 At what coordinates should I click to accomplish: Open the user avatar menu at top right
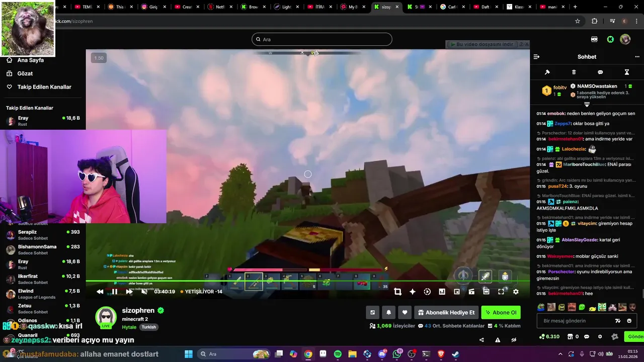click(625, 39)
